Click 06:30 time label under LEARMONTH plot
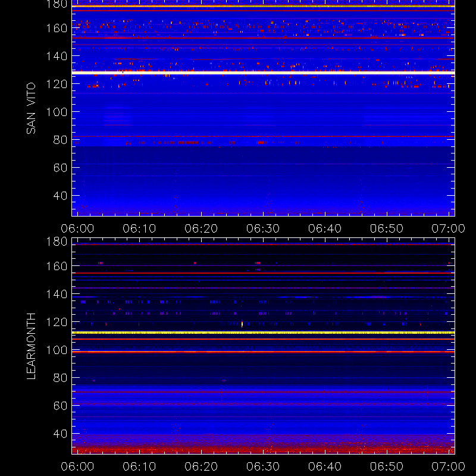Viewport: 476px width, 476px height. click(x=263, y=466)
